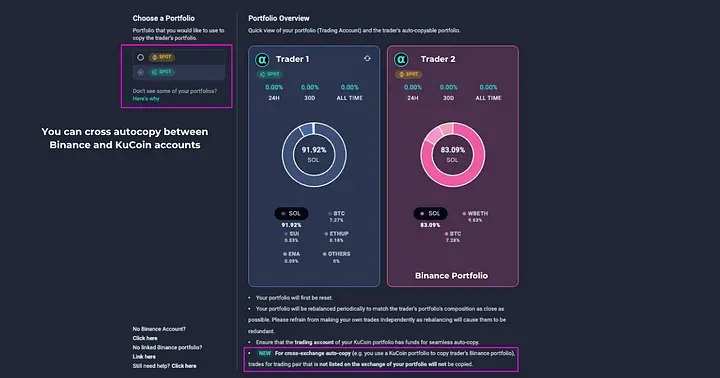Click the ALL TIME return on Trader 2
This screenshot has height=378, width=720.
pos(488,92)
